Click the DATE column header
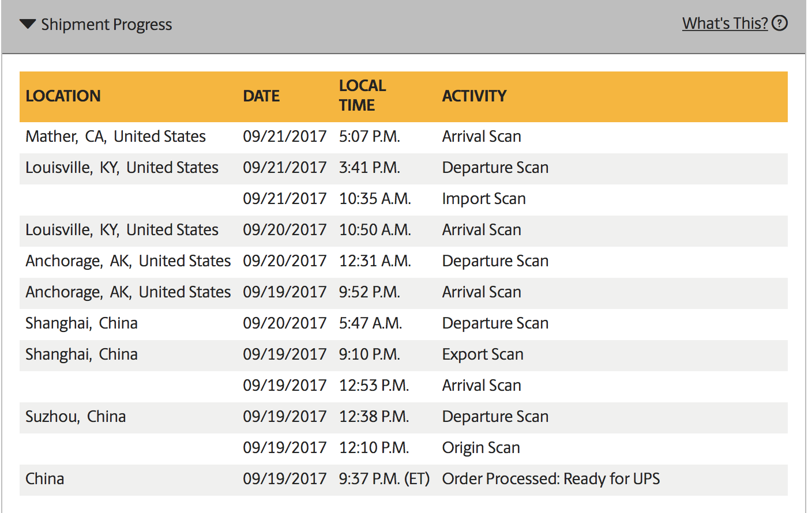812x513 pixels. point(261,96)
